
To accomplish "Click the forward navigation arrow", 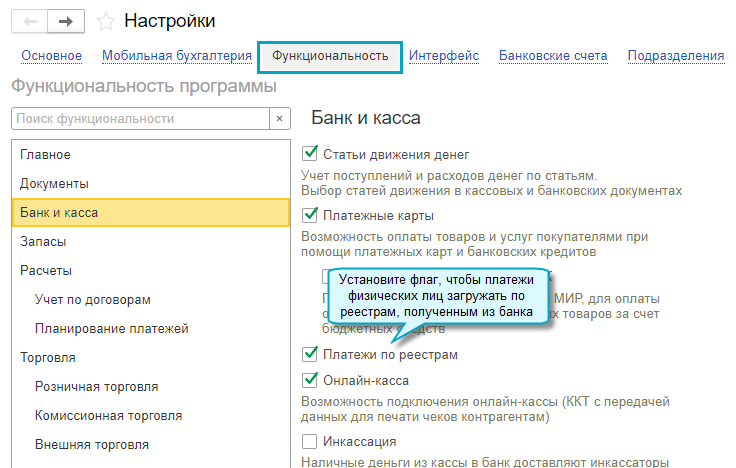I will click(x=65, y=21).
